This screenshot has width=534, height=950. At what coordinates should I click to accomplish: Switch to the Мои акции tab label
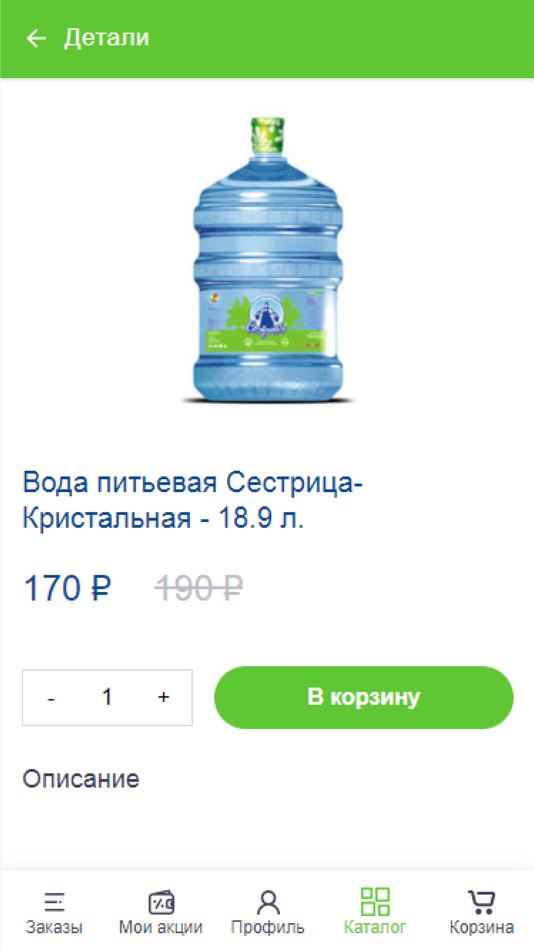click(161, 928)
